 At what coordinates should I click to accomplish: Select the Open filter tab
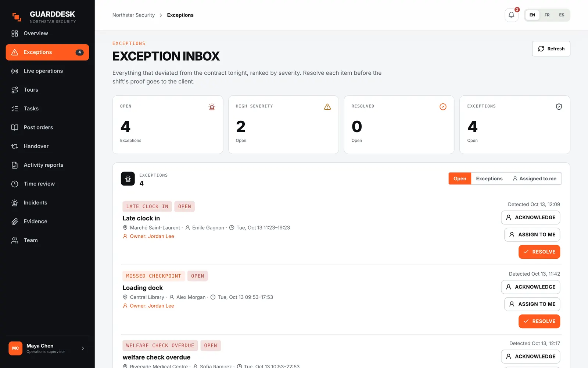tap(460, 178)
